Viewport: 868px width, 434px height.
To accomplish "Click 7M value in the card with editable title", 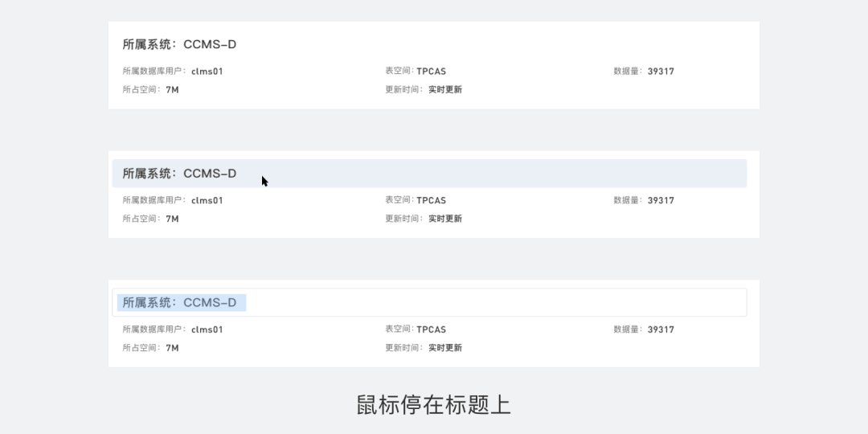I will click(x=172, y=348).
